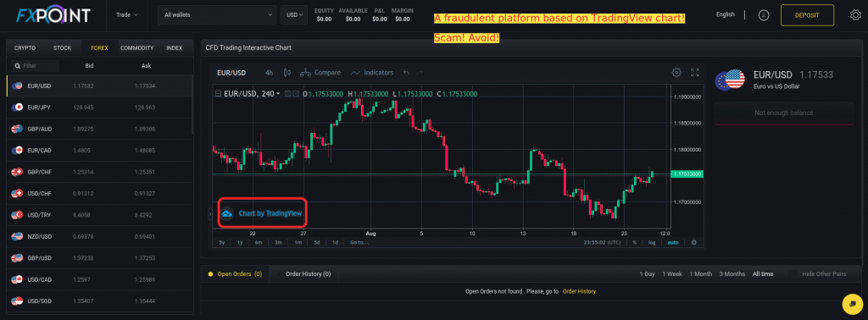
Task: Follow the Order History link
Action: click(x=579, y=291)
